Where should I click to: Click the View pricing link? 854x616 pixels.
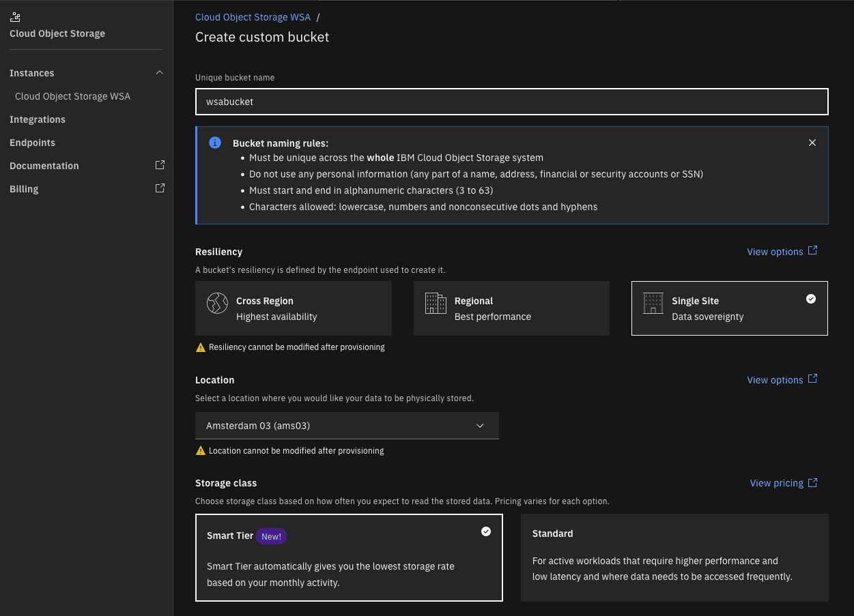point(777,483)
